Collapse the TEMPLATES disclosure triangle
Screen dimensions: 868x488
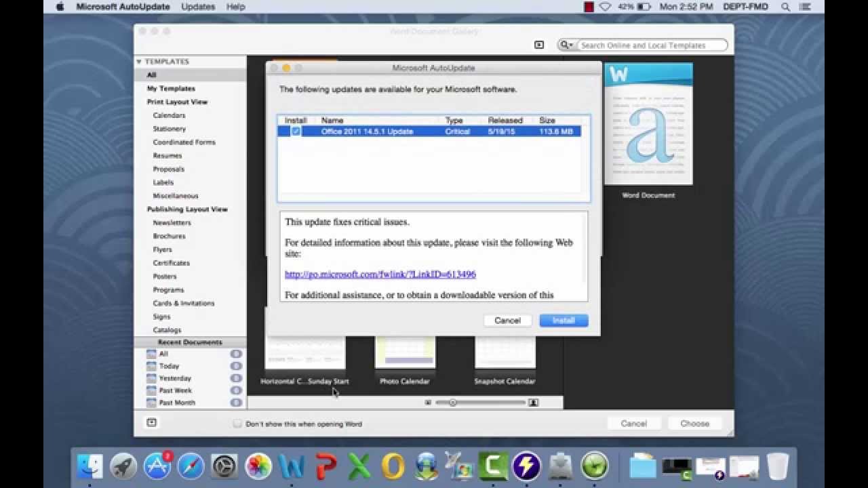click(139, 62)
